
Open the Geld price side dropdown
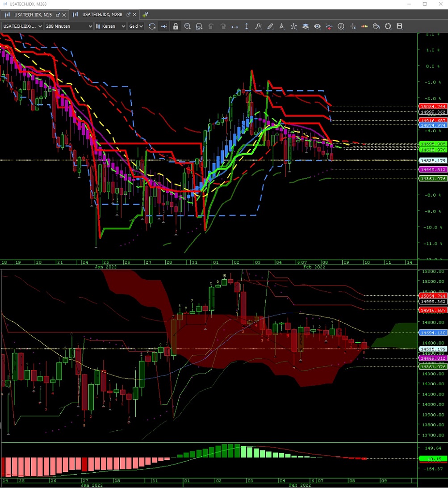point(136,26)
